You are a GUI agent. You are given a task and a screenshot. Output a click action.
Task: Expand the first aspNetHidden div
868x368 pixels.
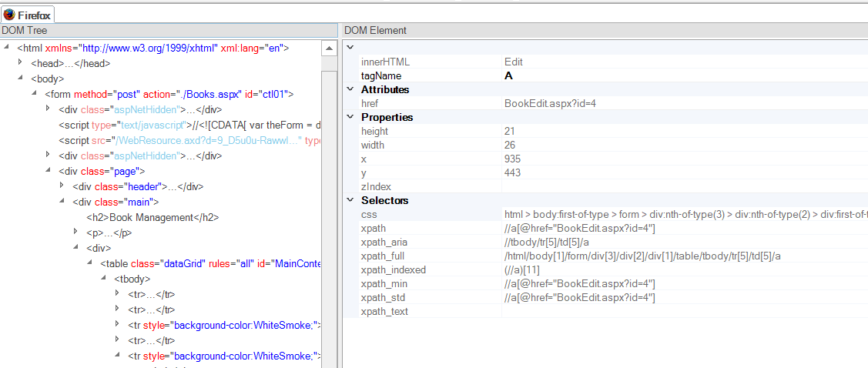(48, 109)
